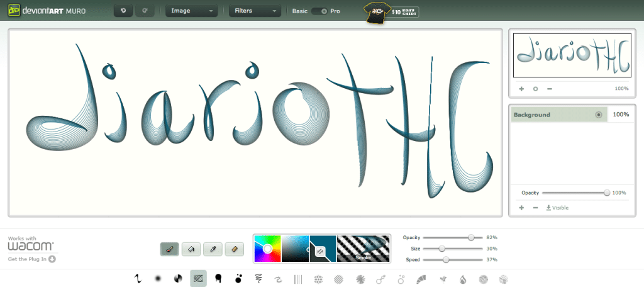Reset zoom with the navigator circle button
The width and height of the screenshot is (644, 287).
pyautogui.click(x=536, y=89)
